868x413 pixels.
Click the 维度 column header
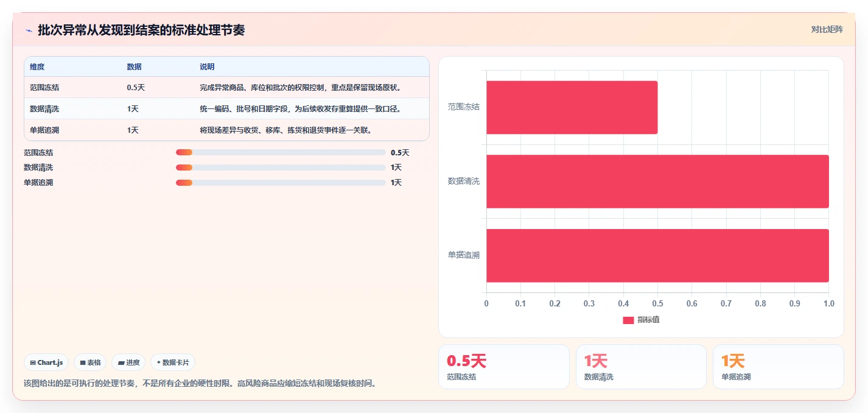(37, 67)
